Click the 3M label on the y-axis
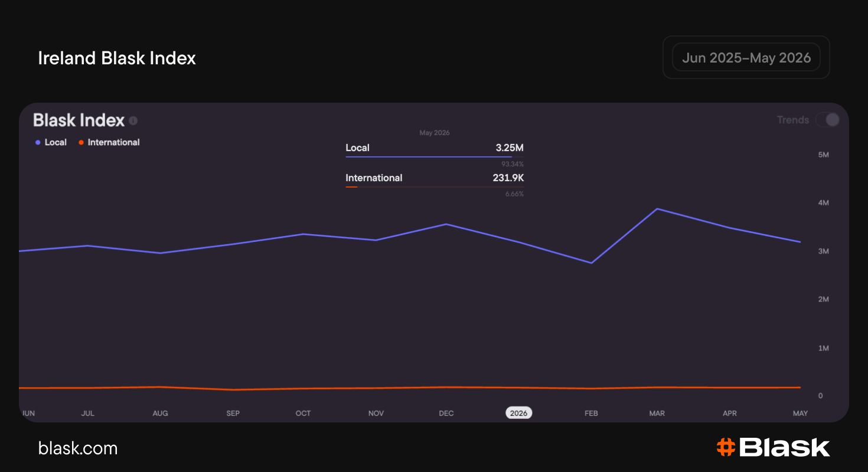The width and height of the screenshot is (868, 472). (x=823, y=251)
